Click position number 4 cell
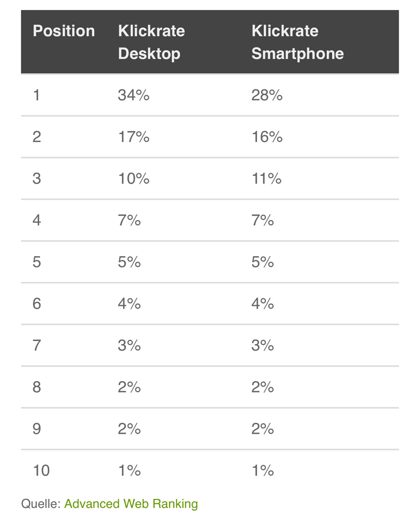The height and width of the screenshot is (532, 412). [x=37, y=220]
